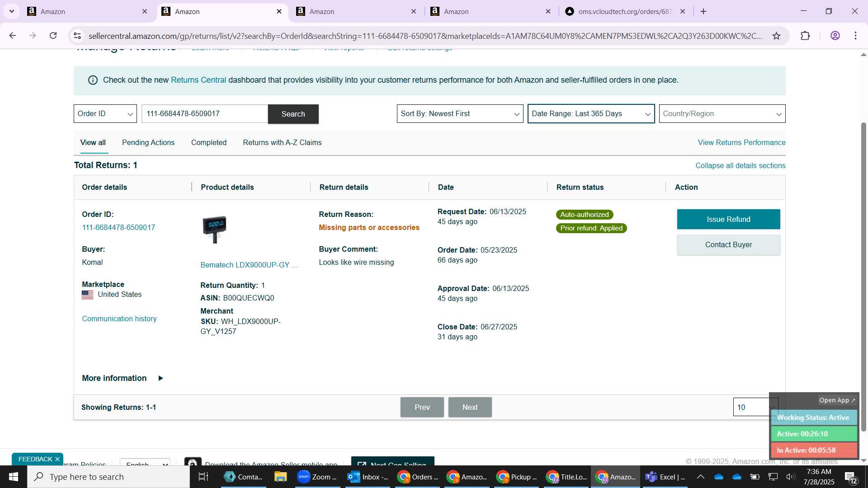
Task: Click the Issue Refund button
Action: pos(728,219)
